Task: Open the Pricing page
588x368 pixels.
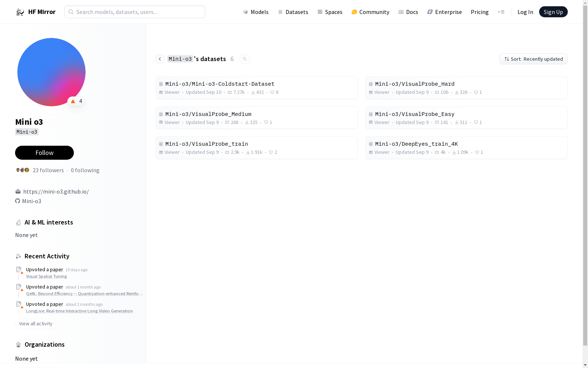Action: [x=480, y=12]
